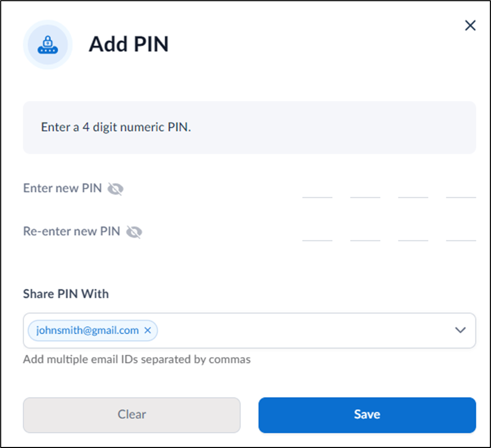Select first digit box of re-enter PIN
Screen dimensions: 491x448
[x=317, y=233]
